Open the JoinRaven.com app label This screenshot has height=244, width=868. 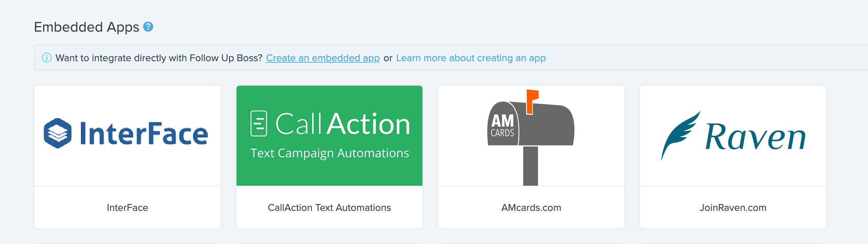[x=733, y=208]
